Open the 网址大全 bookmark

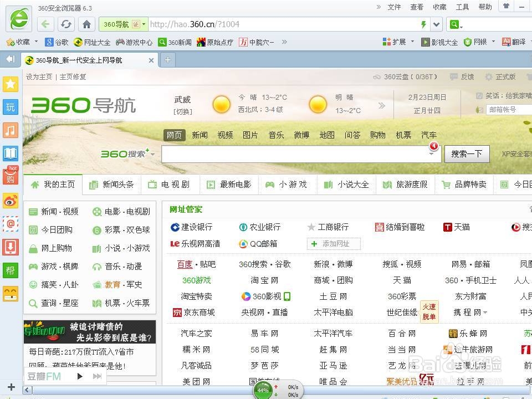pos(92,42)
